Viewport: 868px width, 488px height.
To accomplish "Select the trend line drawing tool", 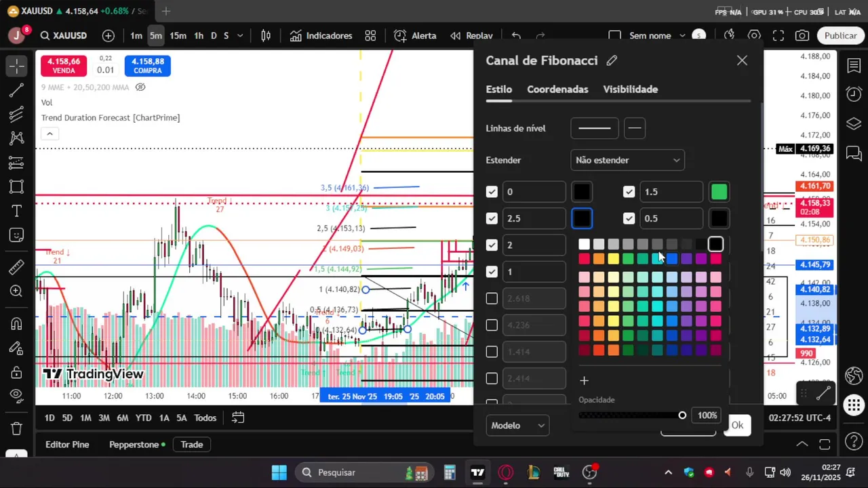I will coord(17,90).
